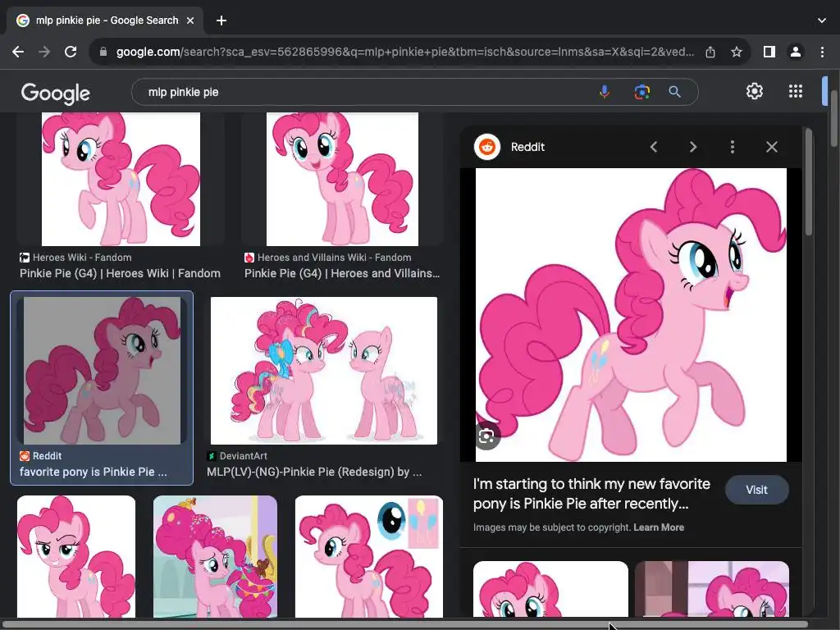Click the DeviantArt source label
Image resolution: width=840 pixels, height=630 pixels.
tap(243, 456)
